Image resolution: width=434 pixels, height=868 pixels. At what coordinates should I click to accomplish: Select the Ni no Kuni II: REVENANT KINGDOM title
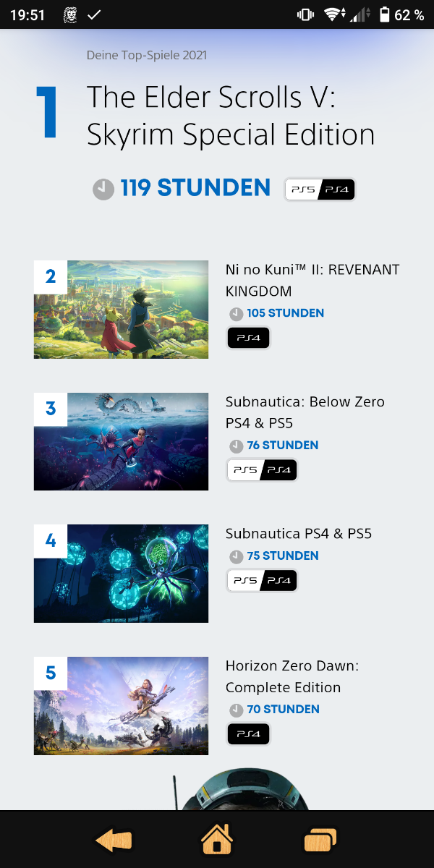[312, 281]
